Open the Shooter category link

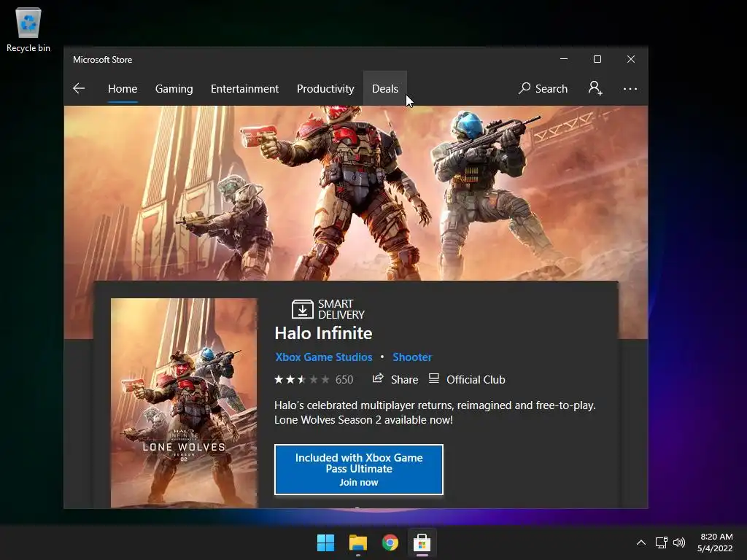(411, 357)
